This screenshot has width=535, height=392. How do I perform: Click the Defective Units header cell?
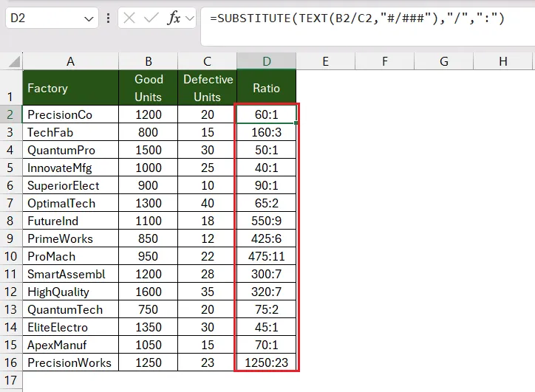point(208,88)
